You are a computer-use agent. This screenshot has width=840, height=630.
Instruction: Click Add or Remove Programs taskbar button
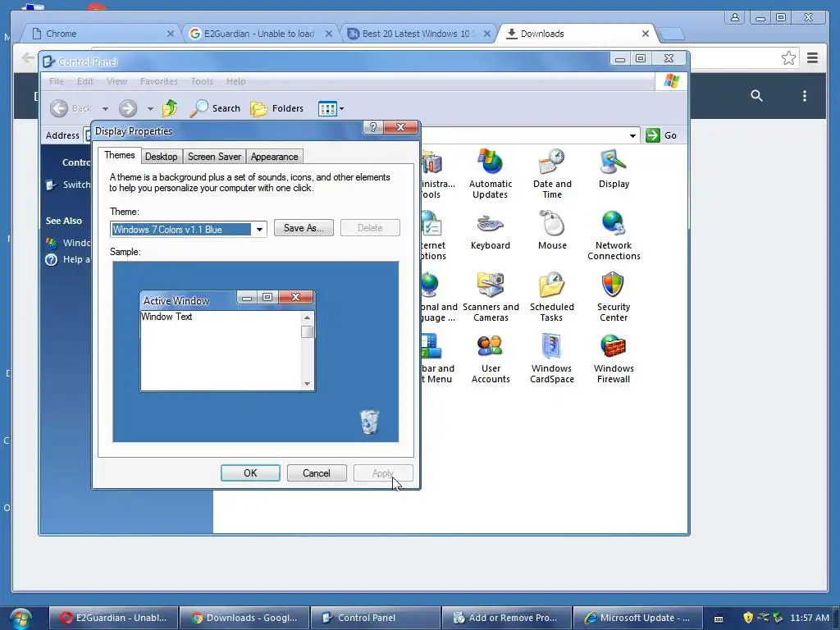tap(507, 618)
